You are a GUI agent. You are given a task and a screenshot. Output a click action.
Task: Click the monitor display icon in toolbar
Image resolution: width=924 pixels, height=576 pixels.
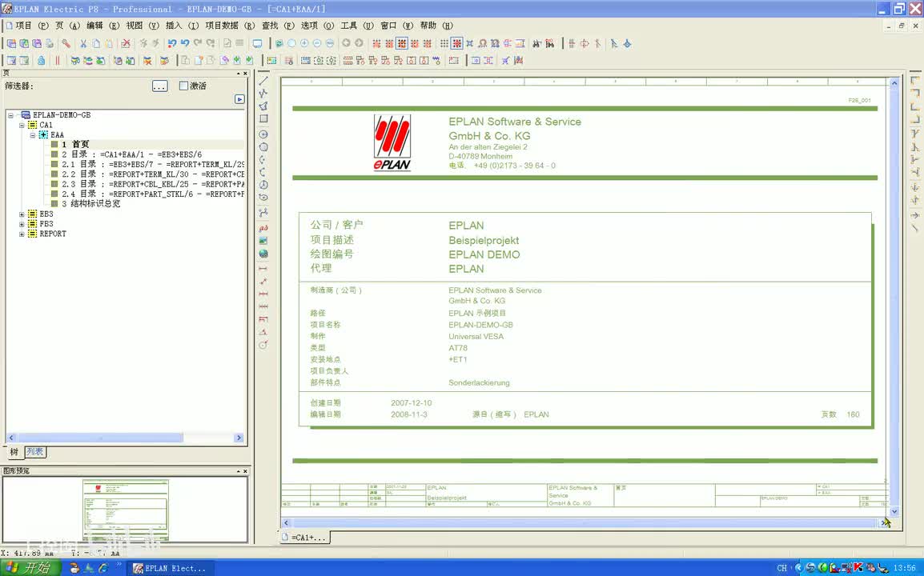(x=258, y=43)
